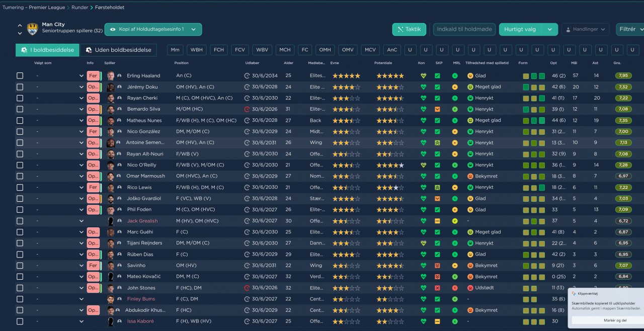The height and width of the screenshot is (331, 644).
Task: Click the eye icon in the view dropdown
Action: coord(113,29)
